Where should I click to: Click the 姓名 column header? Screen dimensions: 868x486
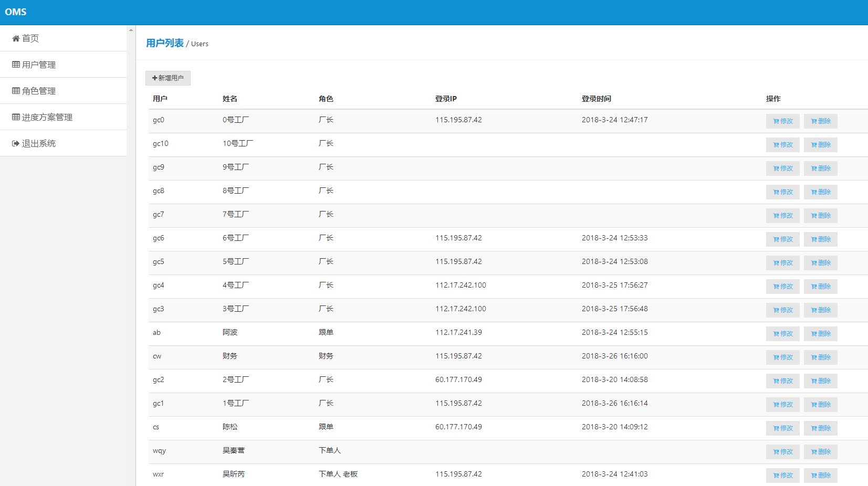coord(230,99)
